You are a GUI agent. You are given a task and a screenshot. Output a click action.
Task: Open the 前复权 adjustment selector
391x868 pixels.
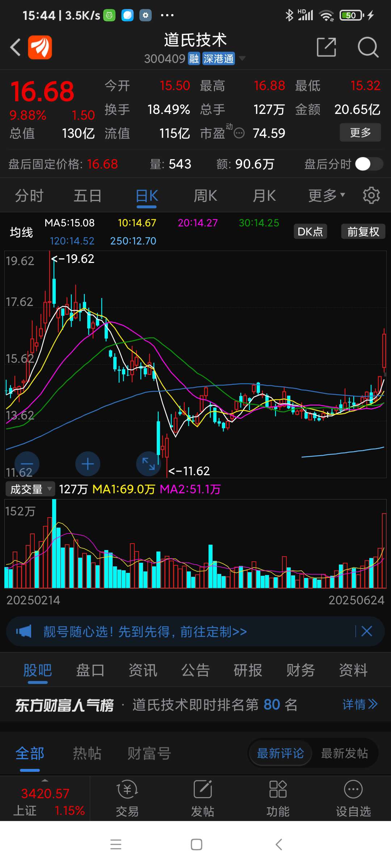tap(363, 231)
